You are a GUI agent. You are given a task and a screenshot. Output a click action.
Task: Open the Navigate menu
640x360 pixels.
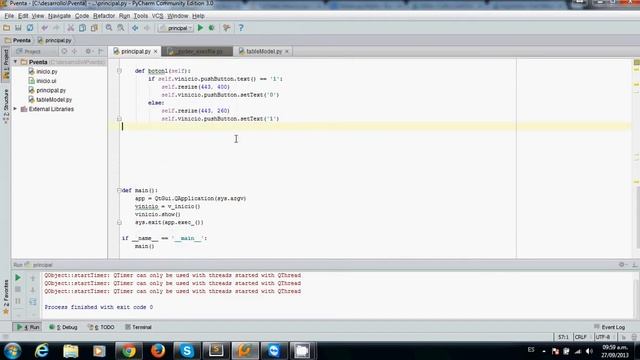(x=59, y=16)
